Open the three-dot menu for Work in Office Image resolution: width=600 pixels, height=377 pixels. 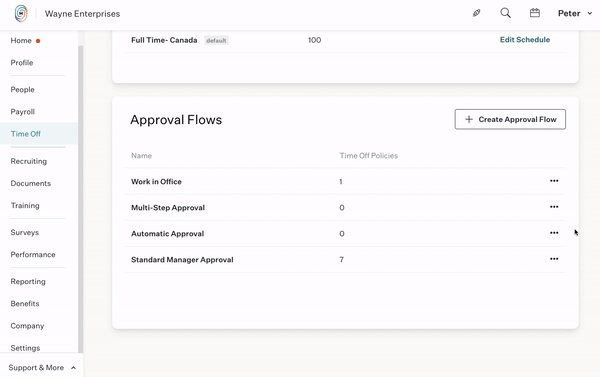tap(554, 181)
